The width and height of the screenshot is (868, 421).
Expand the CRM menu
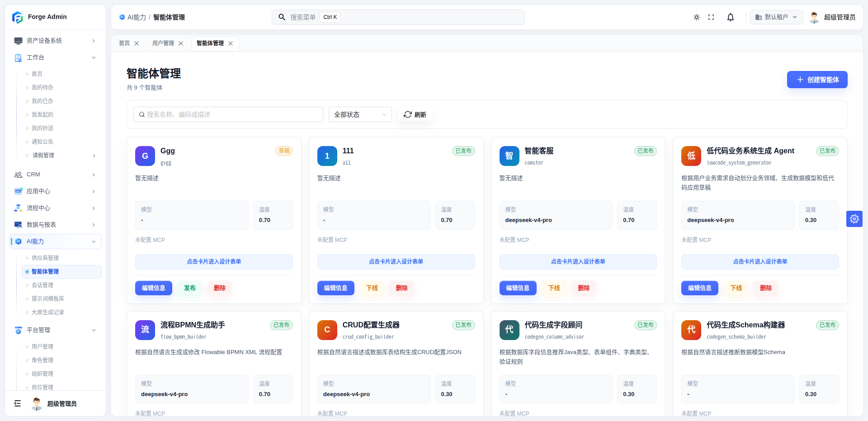[x=94, y=175]
